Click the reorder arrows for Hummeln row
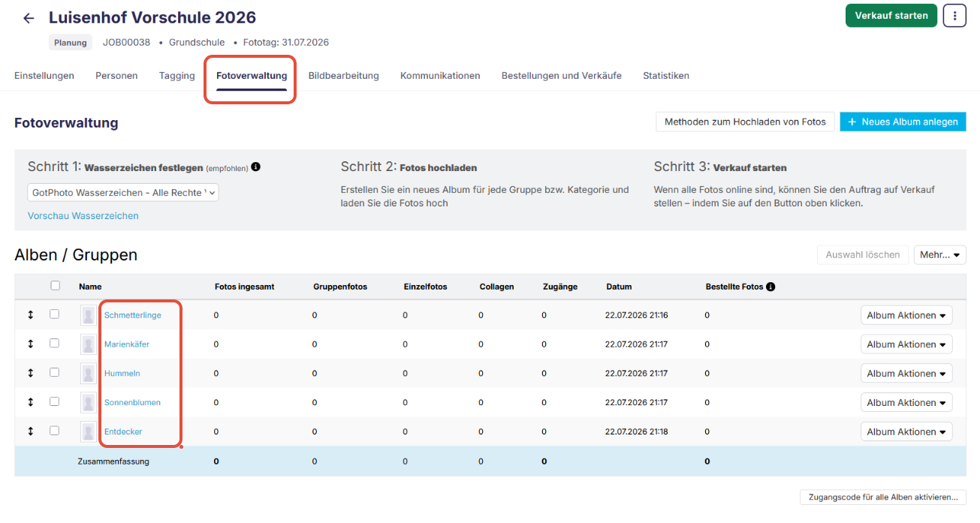 point(31,373)
